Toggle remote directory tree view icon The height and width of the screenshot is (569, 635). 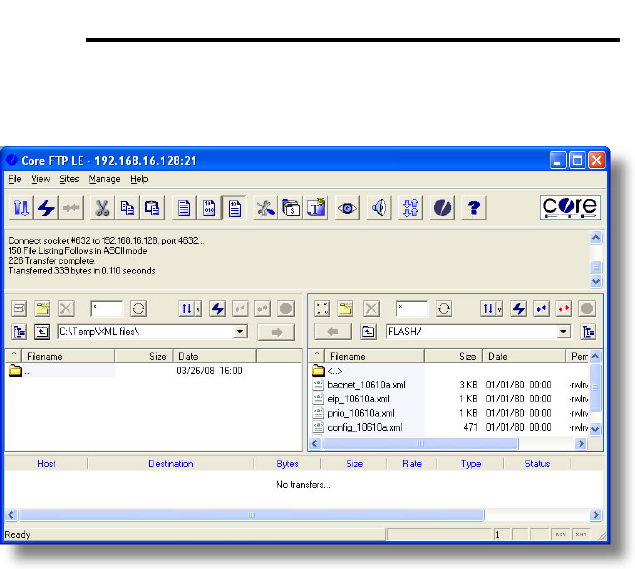[x=588, y=332]
